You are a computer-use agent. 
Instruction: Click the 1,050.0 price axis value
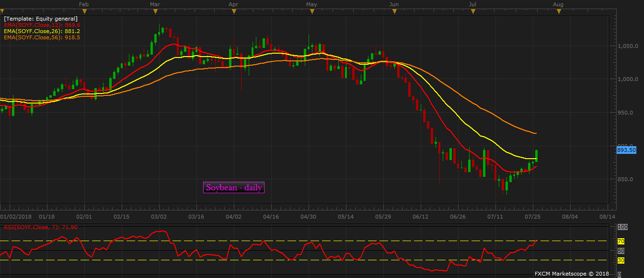coord(628,46)
